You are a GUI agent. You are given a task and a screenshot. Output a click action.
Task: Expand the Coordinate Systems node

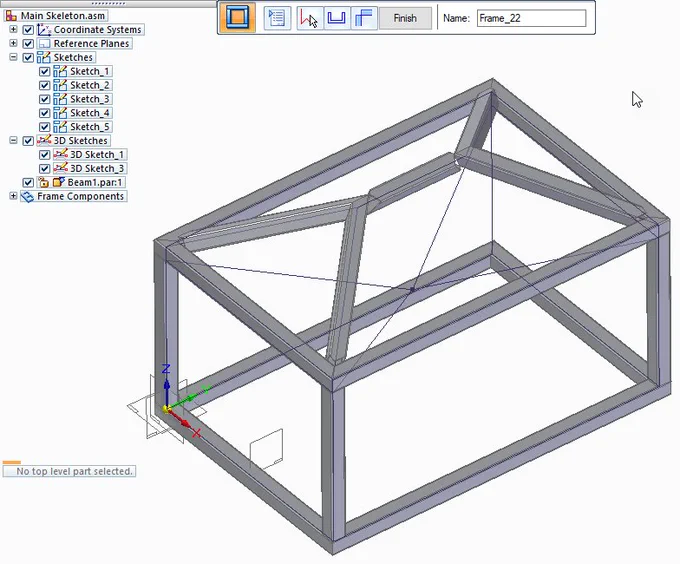pyautogui.click(x=13, y=29)
